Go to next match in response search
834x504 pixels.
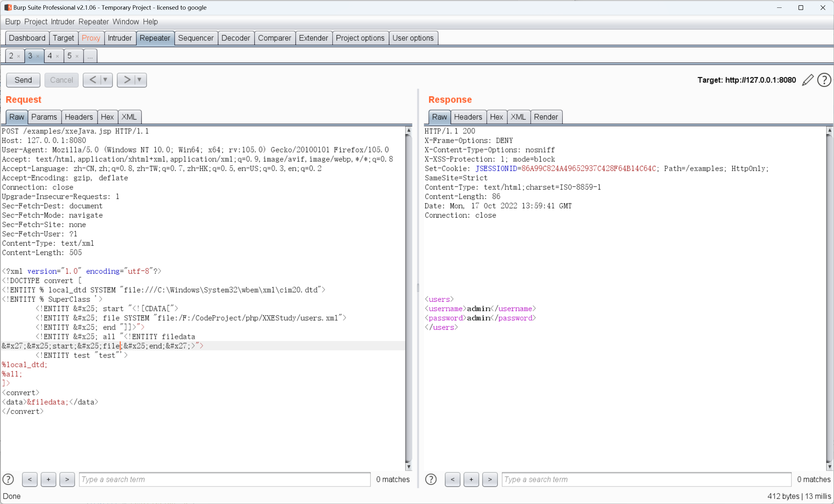pos(490,479)
